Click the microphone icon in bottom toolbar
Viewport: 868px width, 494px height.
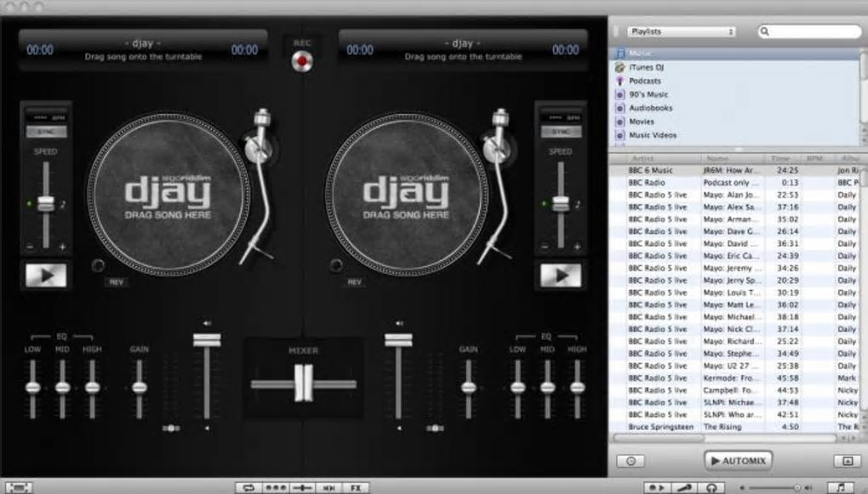point(683,487)
